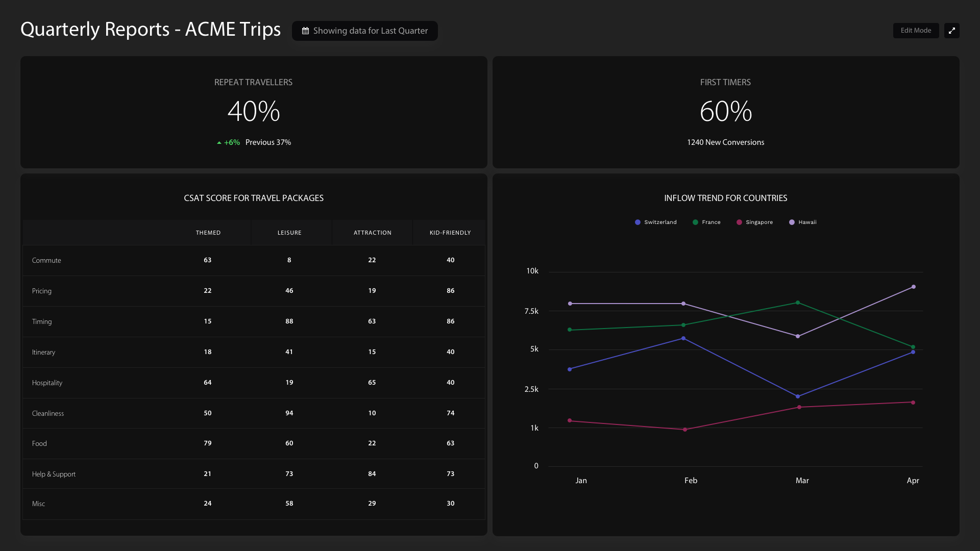The width and height of the screenshot is (980, 551).
Task: Click Timing Leisure value 88
Action: (289, 321)
